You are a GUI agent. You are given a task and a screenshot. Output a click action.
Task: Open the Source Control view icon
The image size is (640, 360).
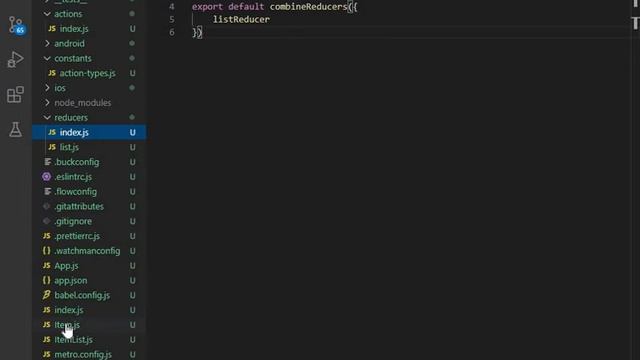coord(16,25)
